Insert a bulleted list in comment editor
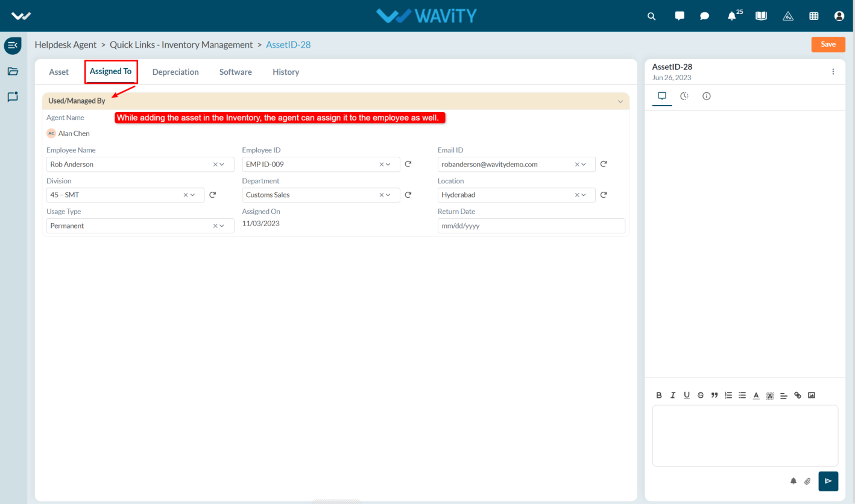 point(742,395)
